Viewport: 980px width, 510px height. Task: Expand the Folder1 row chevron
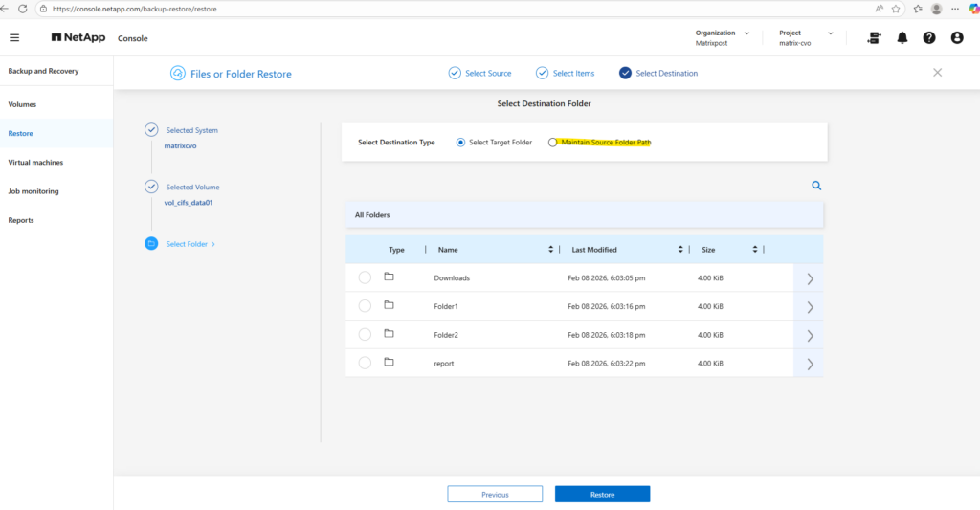click(x=810, y=307)
